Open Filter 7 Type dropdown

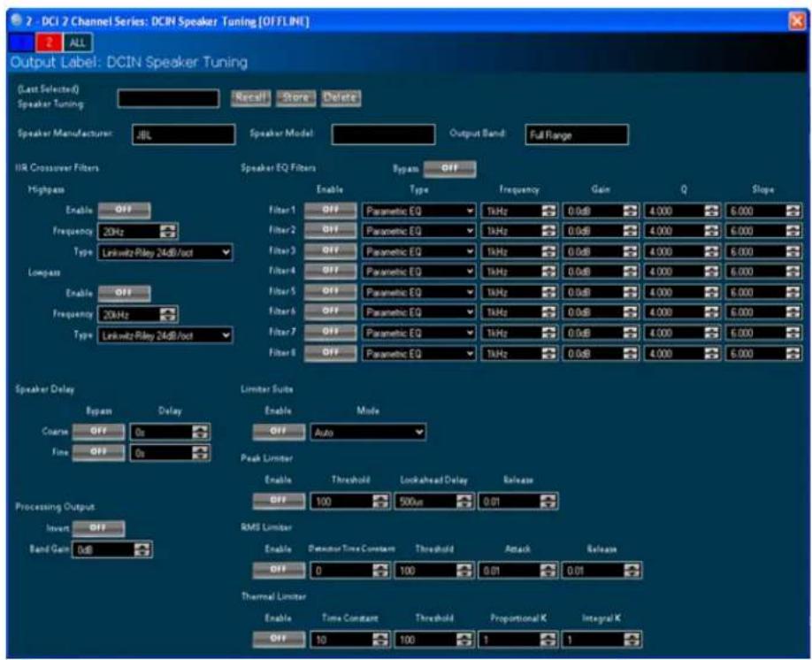click(x=419, y=333)
